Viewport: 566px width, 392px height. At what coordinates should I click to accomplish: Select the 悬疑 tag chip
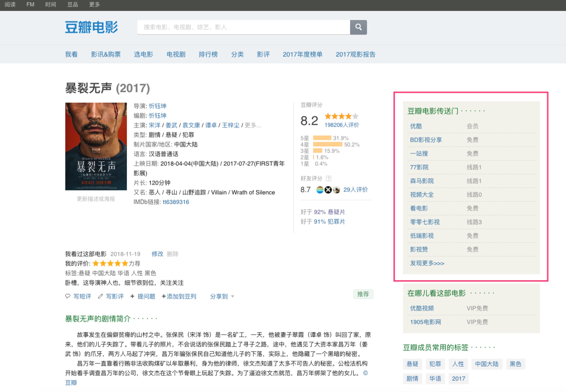coord(412,364)
